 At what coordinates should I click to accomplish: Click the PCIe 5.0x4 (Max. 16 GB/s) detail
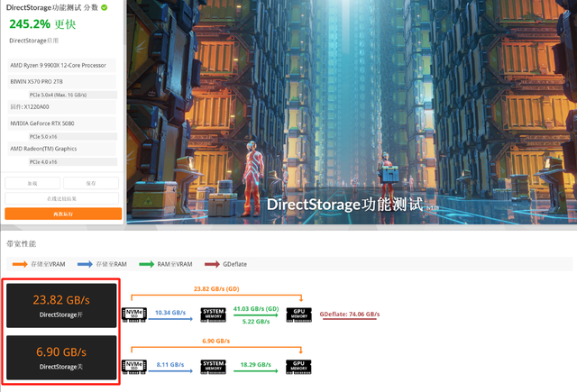tap(73, 95)
